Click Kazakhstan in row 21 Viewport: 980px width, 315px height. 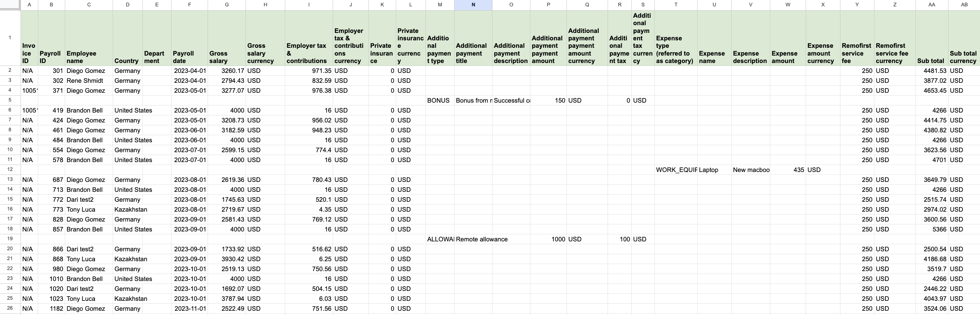pyautogui.click(x=128, y=259)
